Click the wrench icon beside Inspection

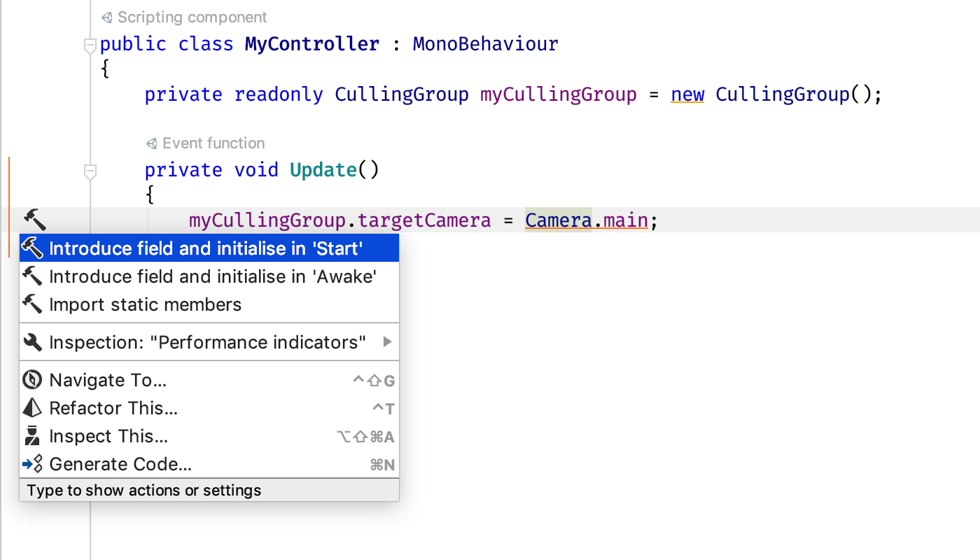tap(32, 342)
